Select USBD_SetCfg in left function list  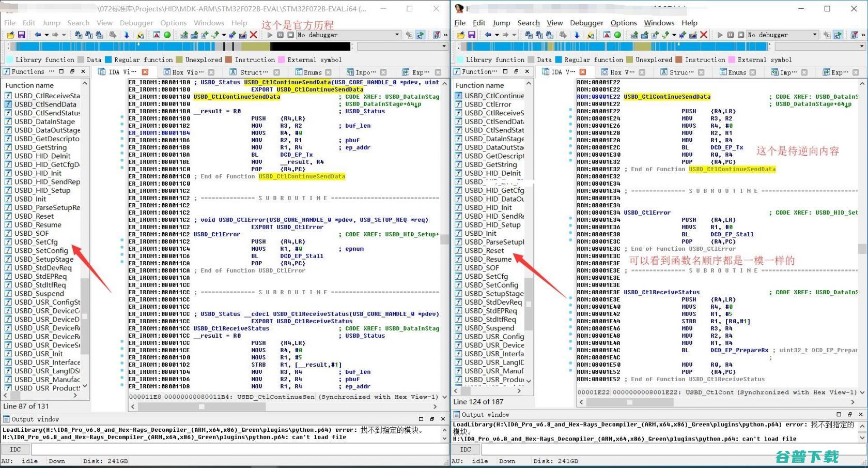[x=36, y=242]
